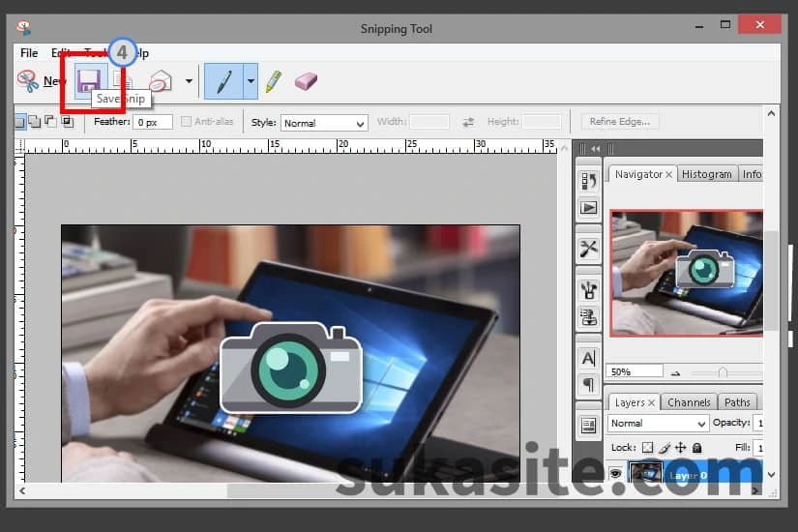
Task: Click the Opacity value field
Action: pyautogui.click(x=758, y=423)
